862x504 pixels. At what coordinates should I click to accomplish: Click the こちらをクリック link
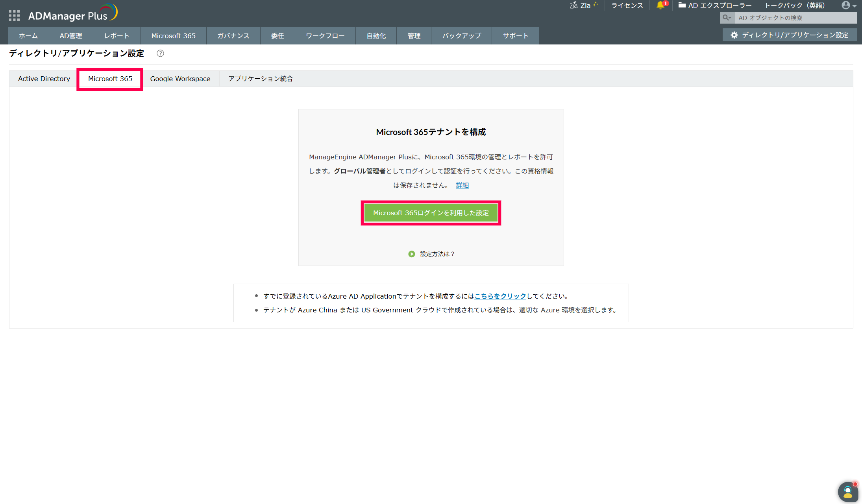500,296
